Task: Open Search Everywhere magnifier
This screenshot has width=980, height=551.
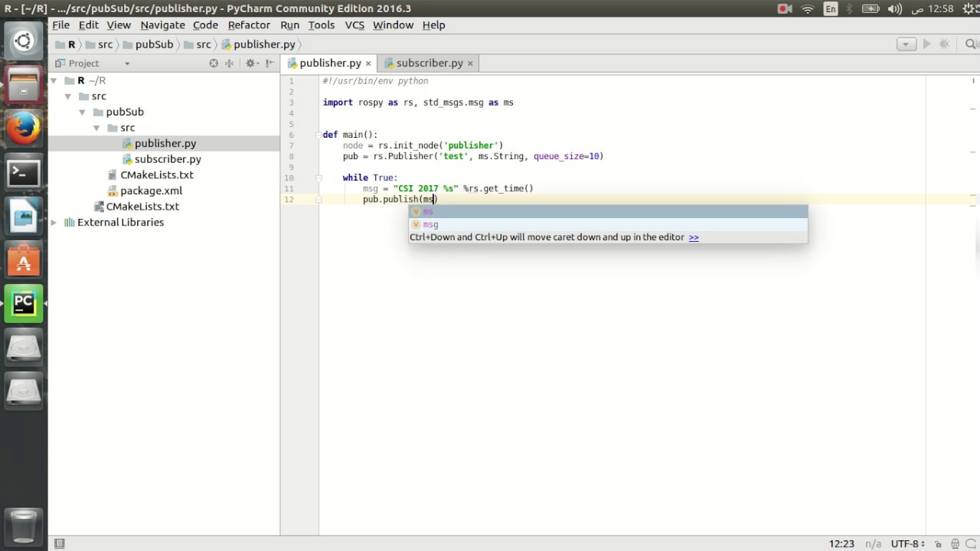Action: [972, 44]
